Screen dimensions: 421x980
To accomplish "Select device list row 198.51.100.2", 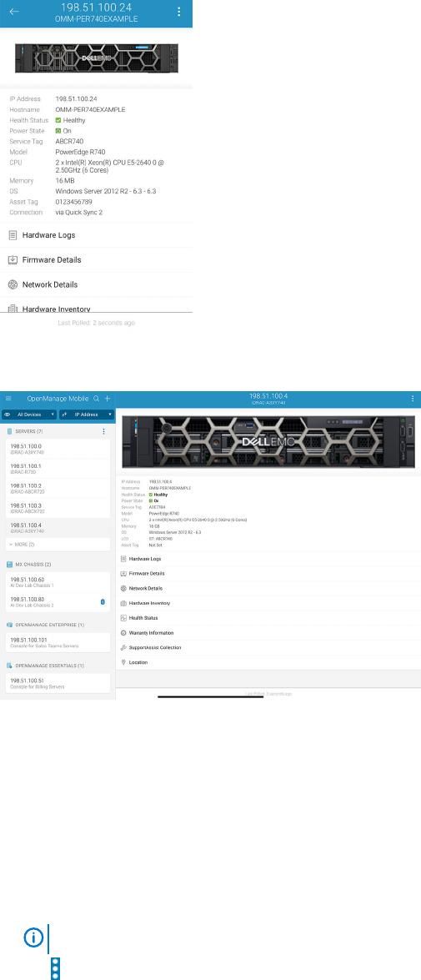I will tap(58, 488).
